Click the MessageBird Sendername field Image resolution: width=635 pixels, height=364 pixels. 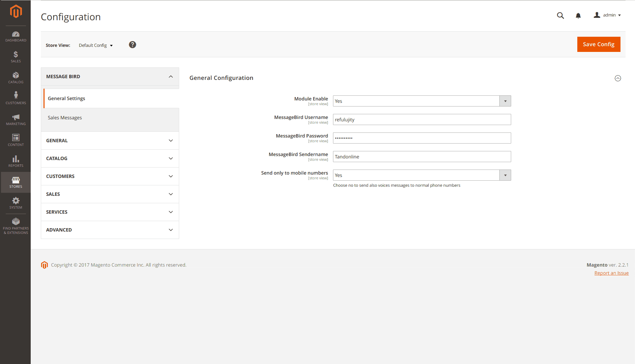[x=422, y=157]
